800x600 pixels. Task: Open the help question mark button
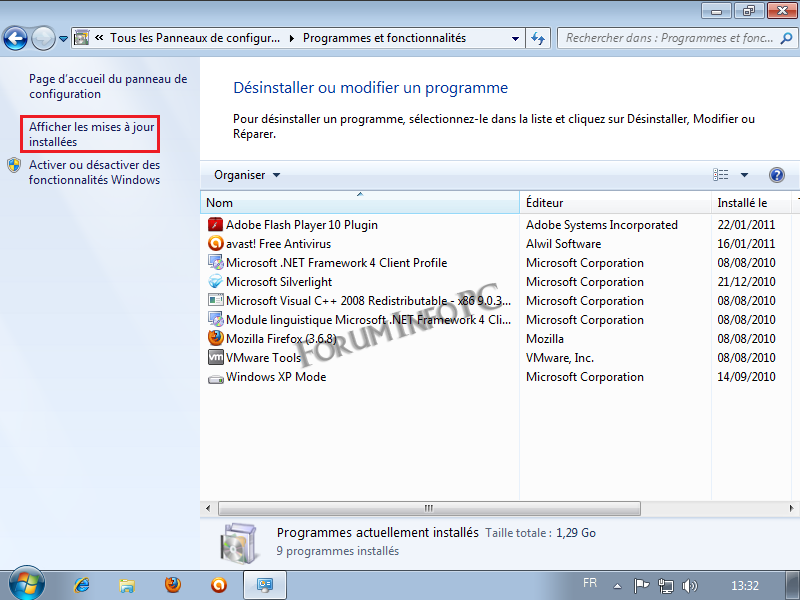pos(777,175)
